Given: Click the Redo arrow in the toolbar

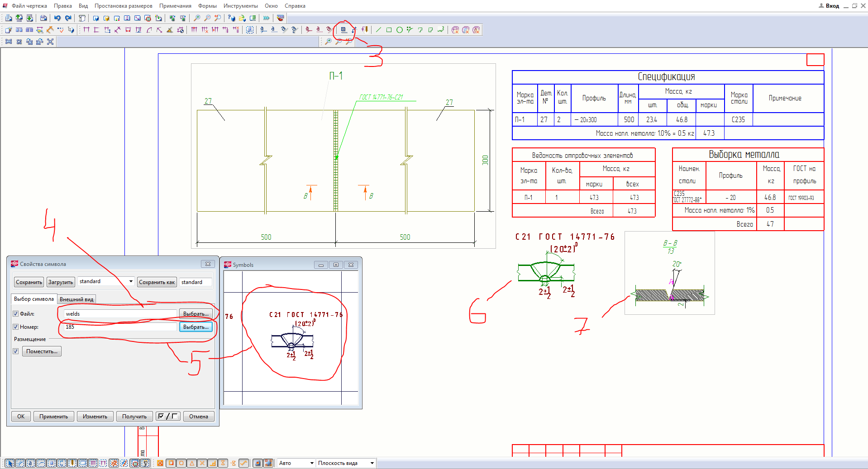Looking at the screenshot, I should 68,18.
